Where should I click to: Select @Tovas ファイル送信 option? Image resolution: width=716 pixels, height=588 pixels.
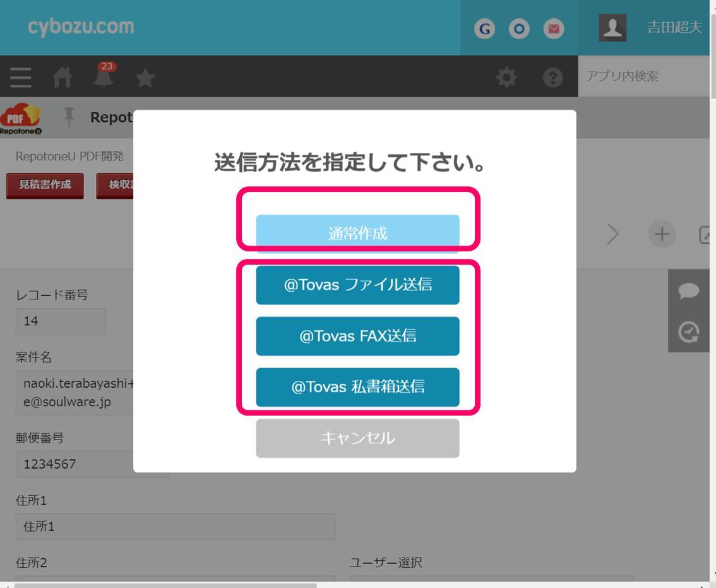(x=357, y=285)
